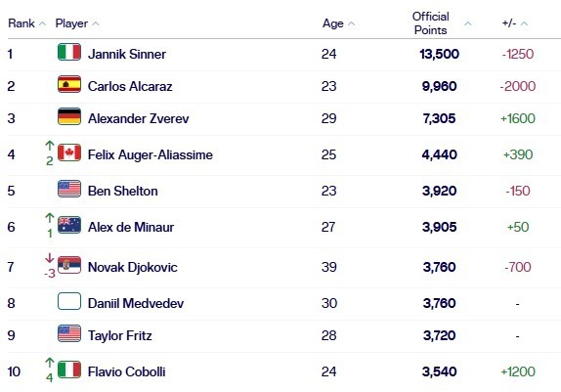Open Jannik Sinner's player profile
This screenshot has width=561, height=392.
pos(127,54)
